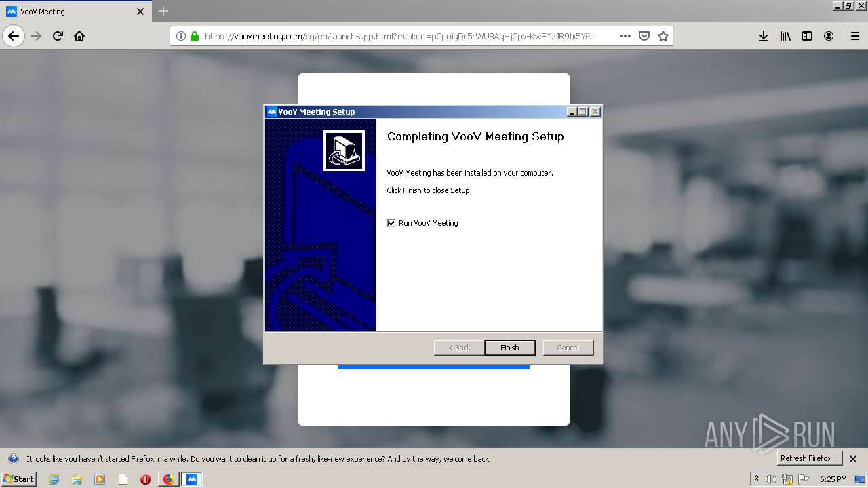Viewport: 868px width, 488px height.
Task: Open the Firefox downloads panel
Action: point(764,36)
